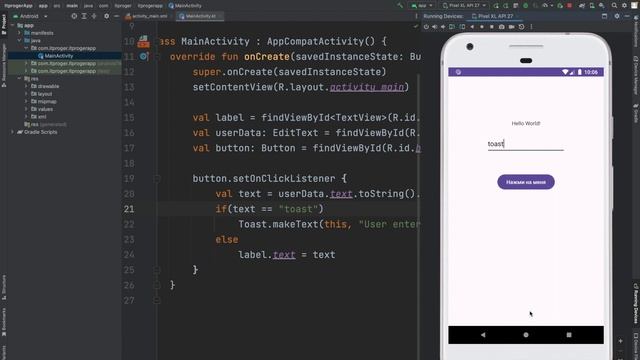Click emulator Rotate Left icon
The height and width of the screenshot is (360, 640).
pyautogui.click(x=452, y=27)
